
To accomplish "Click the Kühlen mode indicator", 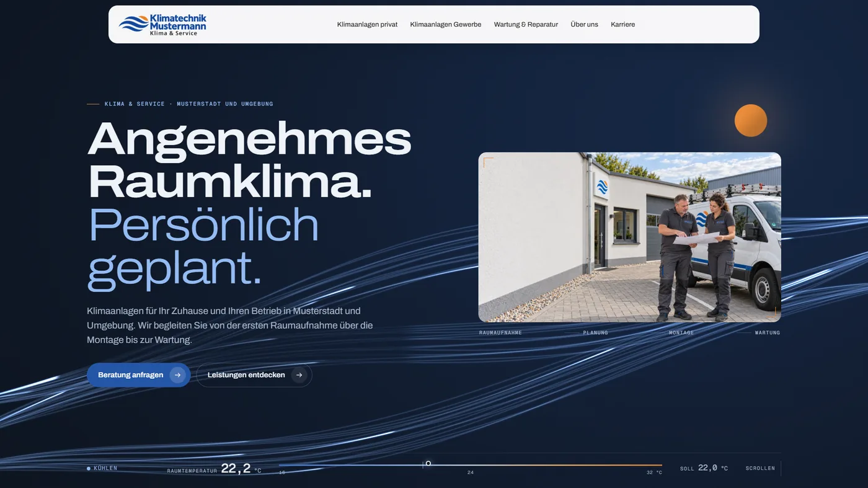I will click(x=102, y=468).
